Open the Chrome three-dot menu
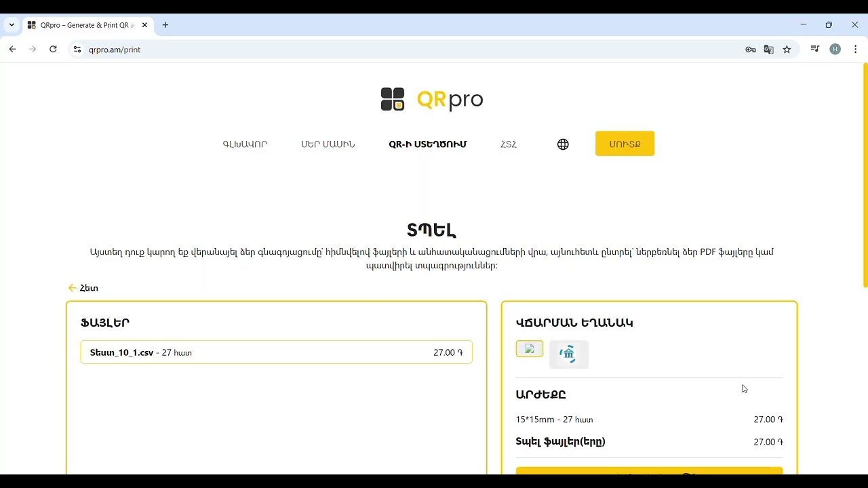 (x=856, y=49)
